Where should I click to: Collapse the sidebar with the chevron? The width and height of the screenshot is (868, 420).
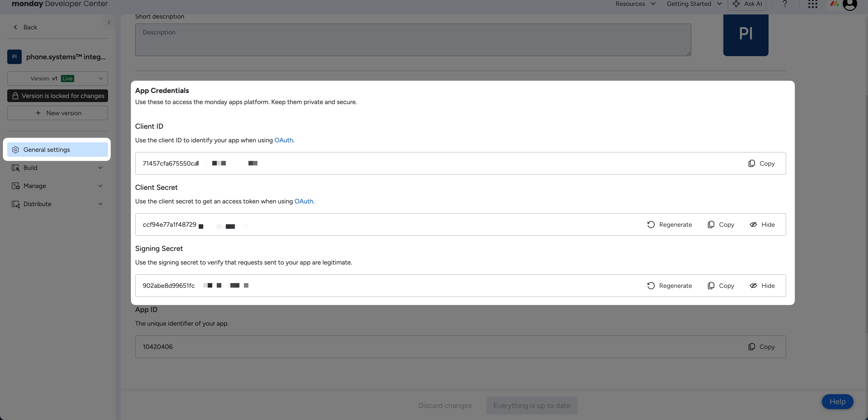pos(109,23)
